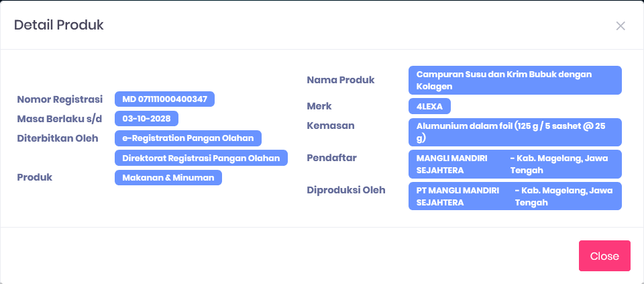Select the Kemasan label
This screenshot has width=644, height=284.
pos(331,126)
